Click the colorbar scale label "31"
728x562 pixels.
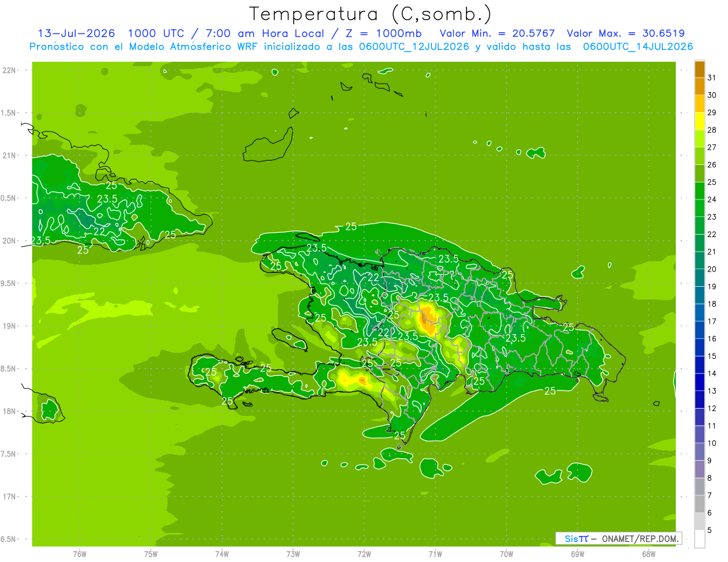pos(712,78)
